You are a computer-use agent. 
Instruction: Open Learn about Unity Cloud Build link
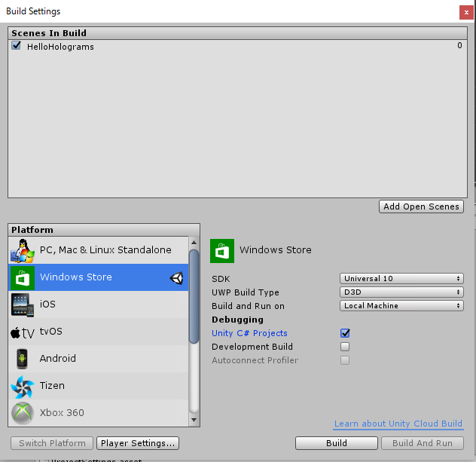[x=398, y=424]
